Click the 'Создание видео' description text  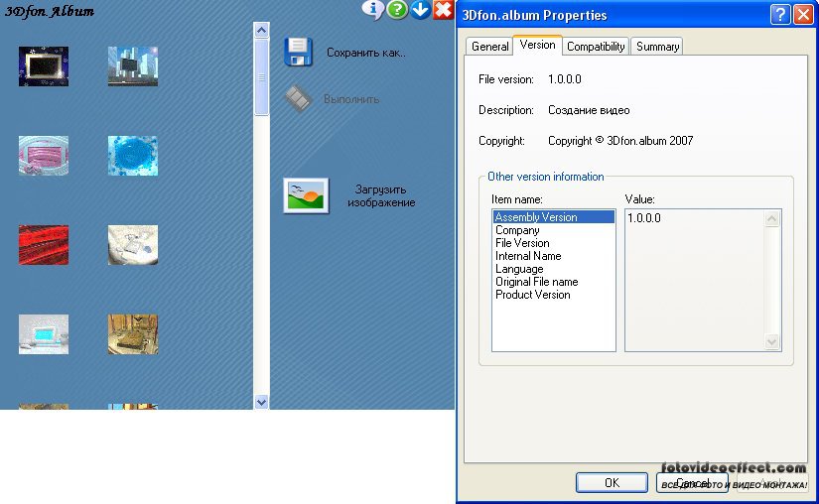click(x=589, y=110)
